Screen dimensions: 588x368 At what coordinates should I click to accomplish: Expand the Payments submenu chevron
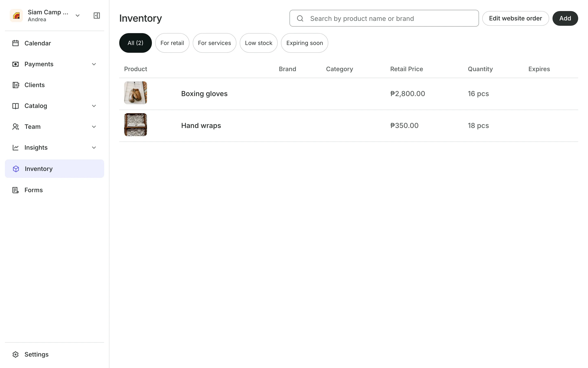click(94, 64)
